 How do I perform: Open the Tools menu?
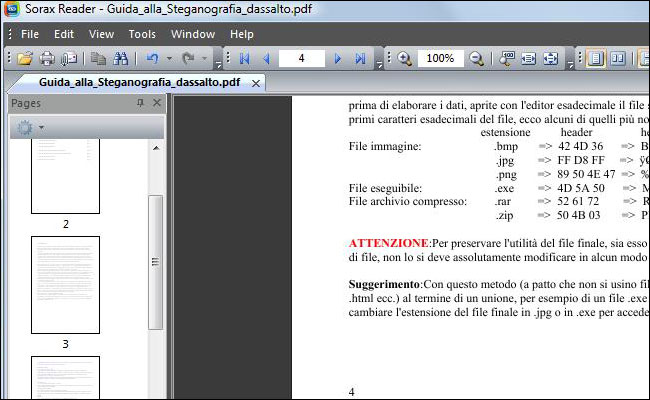[x=142, y=34]
